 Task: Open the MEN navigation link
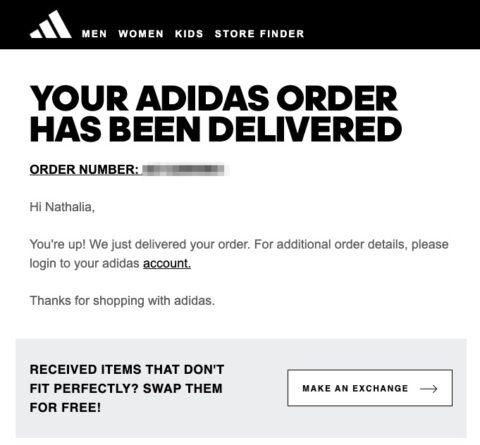(x=94, y=34)
